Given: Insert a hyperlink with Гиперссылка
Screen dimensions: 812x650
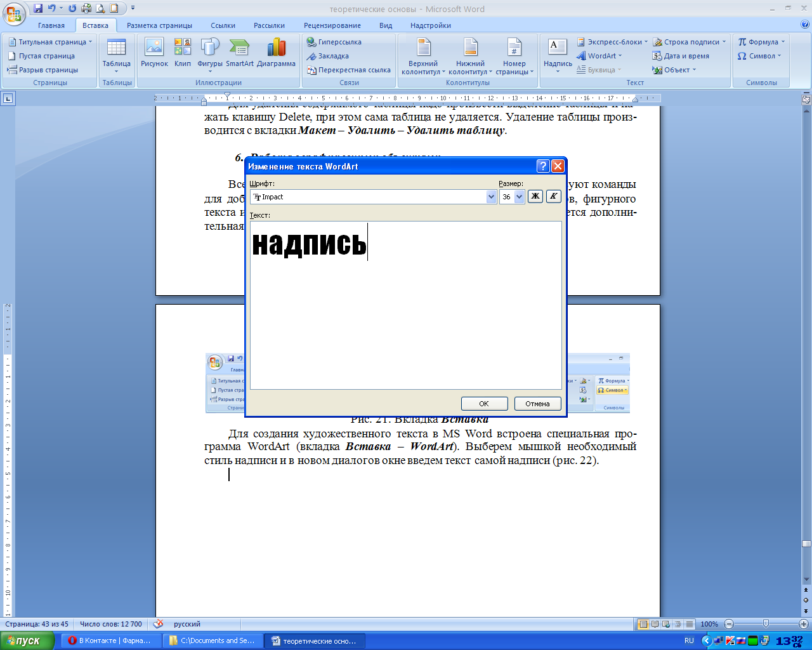Looking at the screenshot, I should tap(334, 42).
